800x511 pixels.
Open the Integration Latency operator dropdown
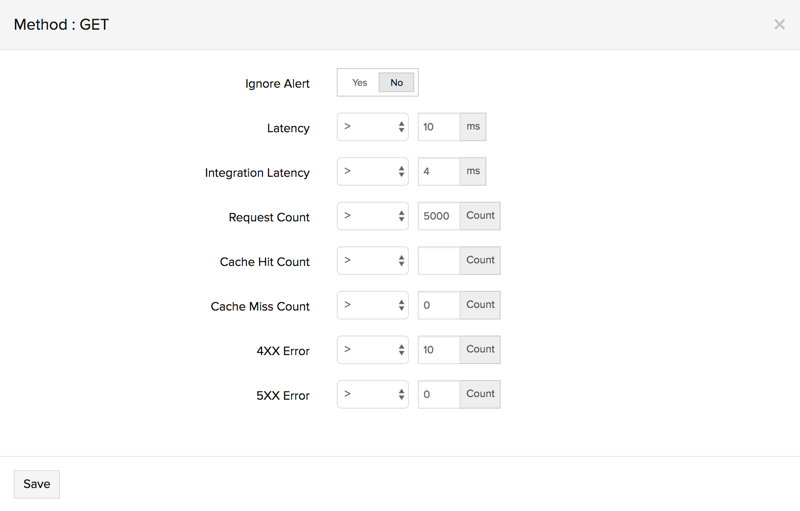[x=372, y=172]
